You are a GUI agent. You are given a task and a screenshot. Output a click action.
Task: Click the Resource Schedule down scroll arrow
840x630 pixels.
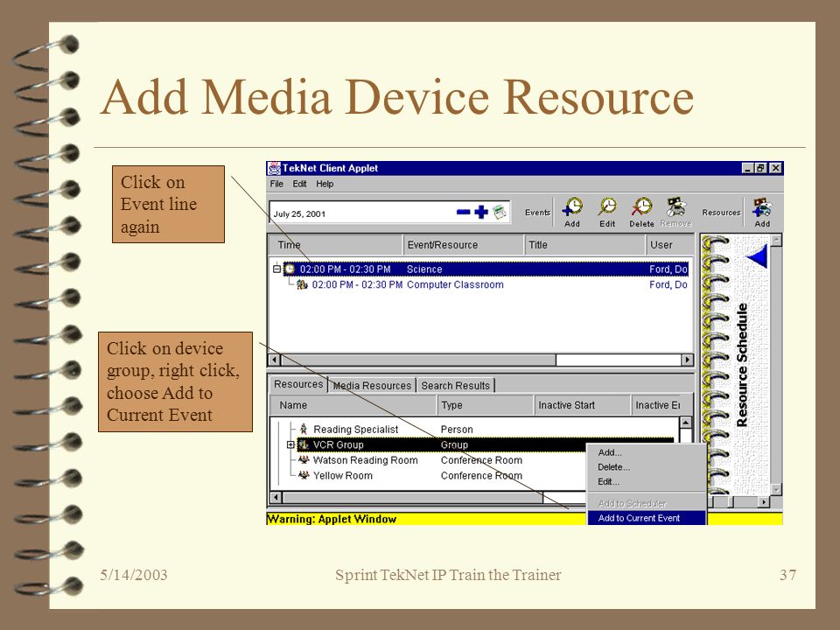(776, 489)
